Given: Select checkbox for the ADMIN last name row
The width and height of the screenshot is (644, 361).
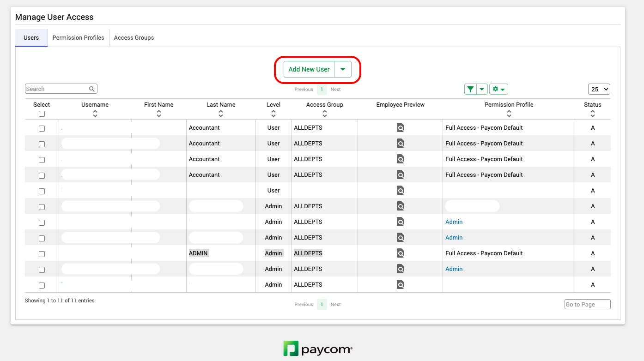Looking at the screenshot, I should (42, 254).
